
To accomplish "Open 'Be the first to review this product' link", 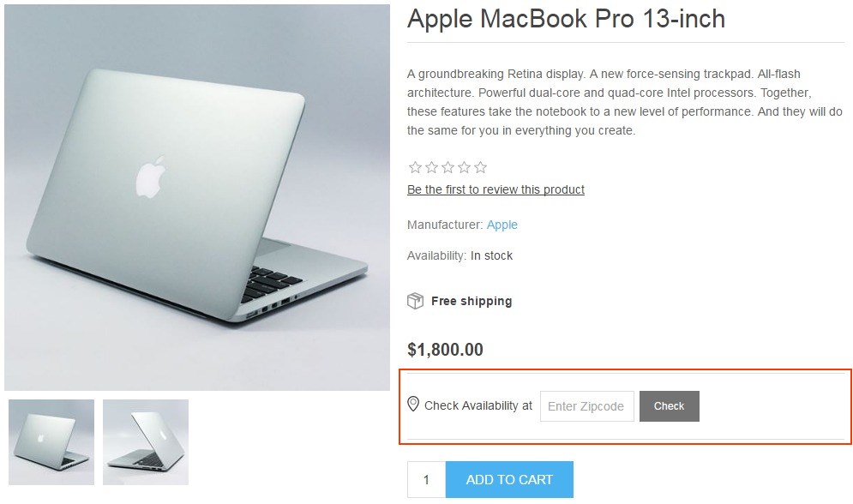I will [496, 189].
